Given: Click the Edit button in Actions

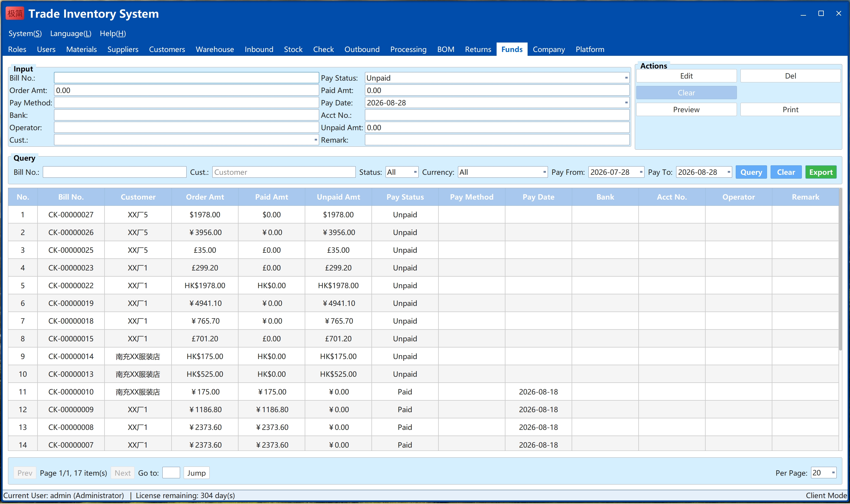Looking at the screenshot, I should coord(686,76).
